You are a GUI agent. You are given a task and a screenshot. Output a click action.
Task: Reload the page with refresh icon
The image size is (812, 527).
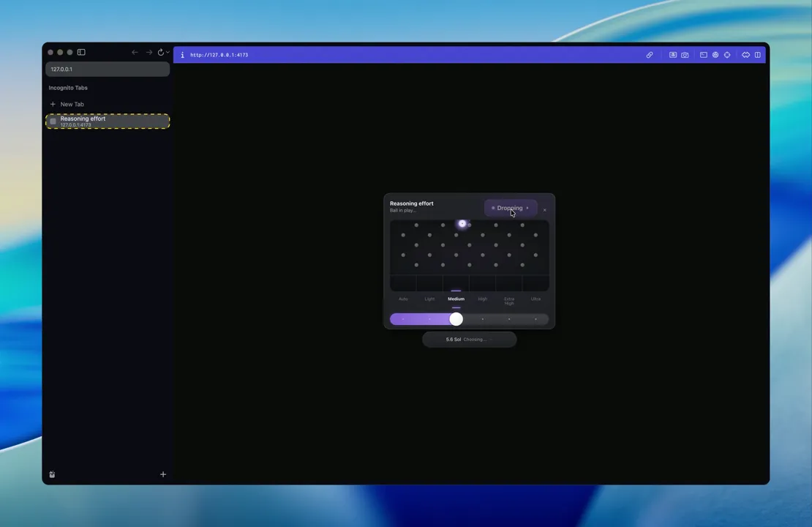pyautogui.click(x=160, y=53)
